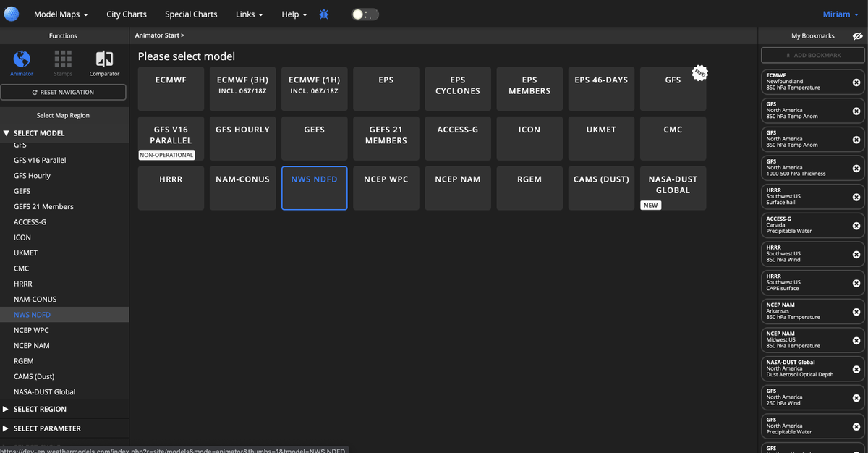Remove ECMWF Newfoundland bookmark
The image size is (868, 453).
[856, 82]
